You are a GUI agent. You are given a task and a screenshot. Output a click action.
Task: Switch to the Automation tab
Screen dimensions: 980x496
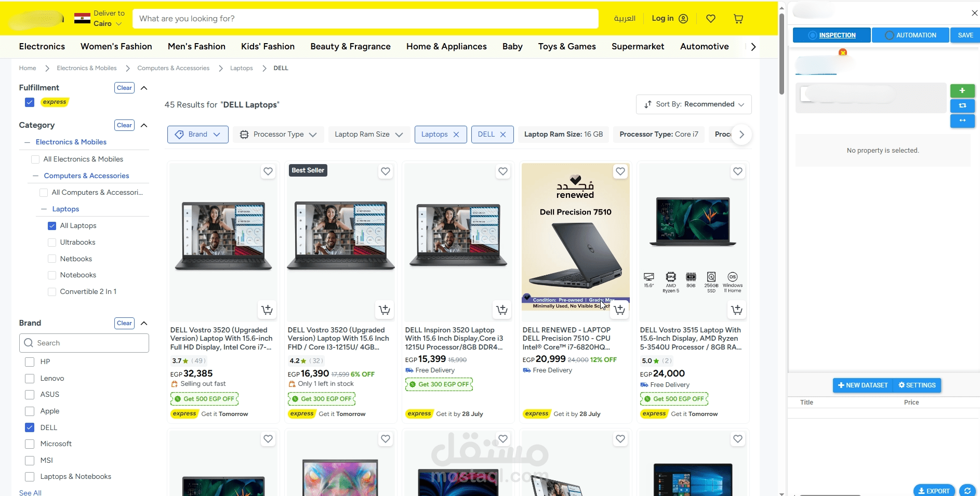(x=910, y=35)
